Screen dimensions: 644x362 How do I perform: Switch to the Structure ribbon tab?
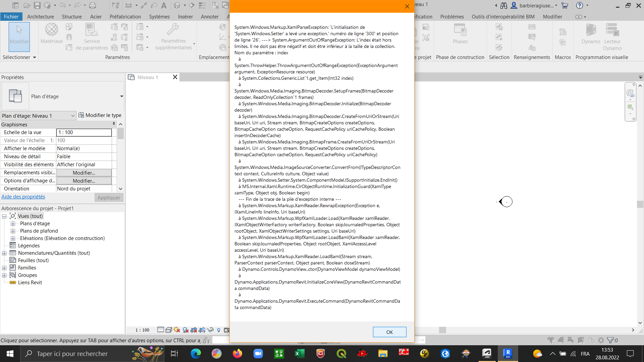coord(72,17)
